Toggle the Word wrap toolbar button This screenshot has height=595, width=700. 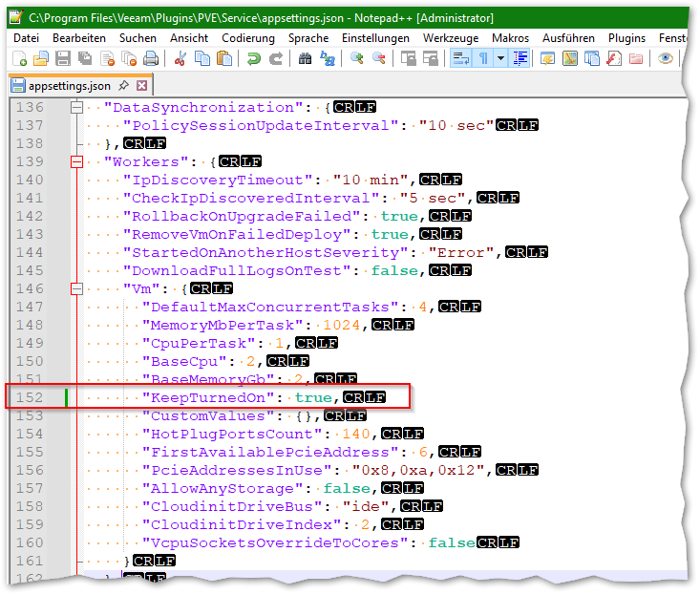click(x=460, y=59)
